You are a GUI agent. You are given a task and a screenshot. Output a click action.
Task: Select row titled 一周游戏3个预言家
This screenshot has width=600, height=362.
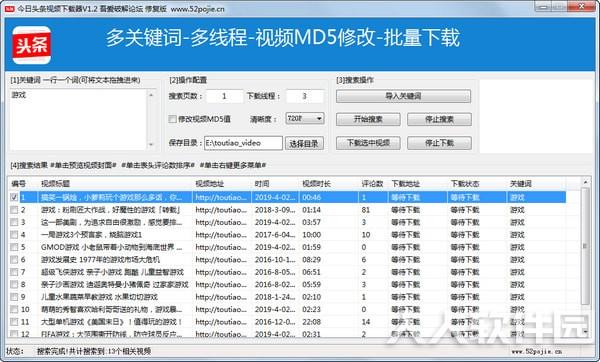click(287, 235)
